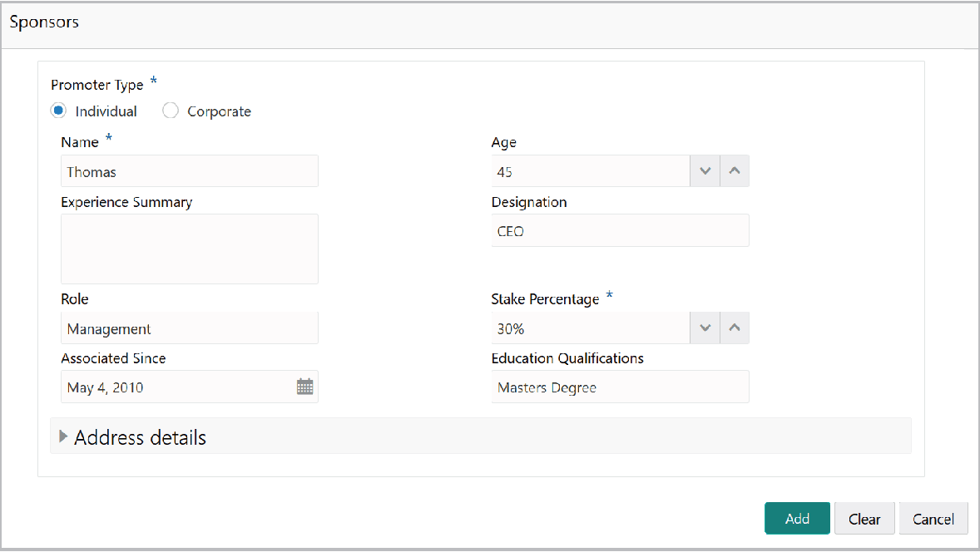Click inside the Experience Summary text area
The height and width of the screenshot is (552, 980).
pyautogui.click(x=189, y=248)
